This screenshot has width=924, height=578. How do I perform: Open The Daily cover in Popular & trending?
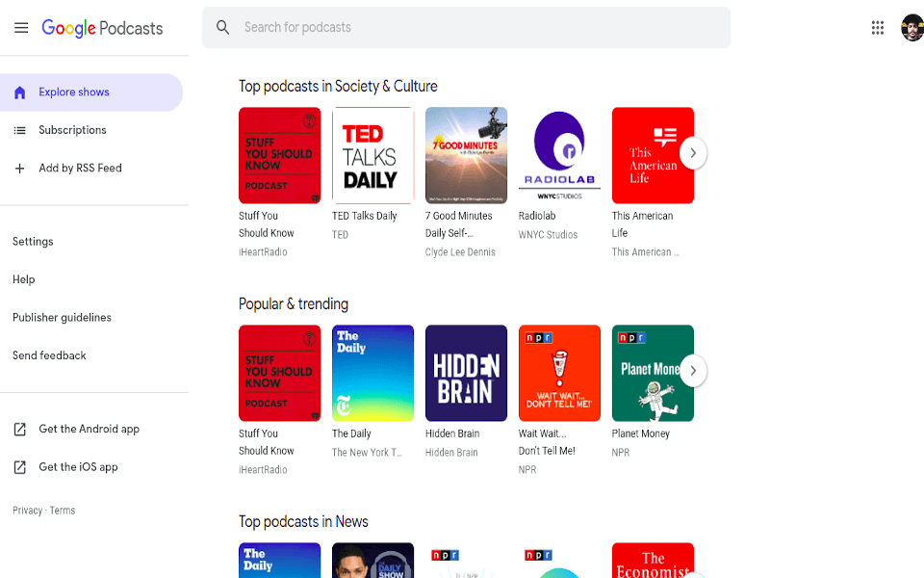(x=373, y=374)
